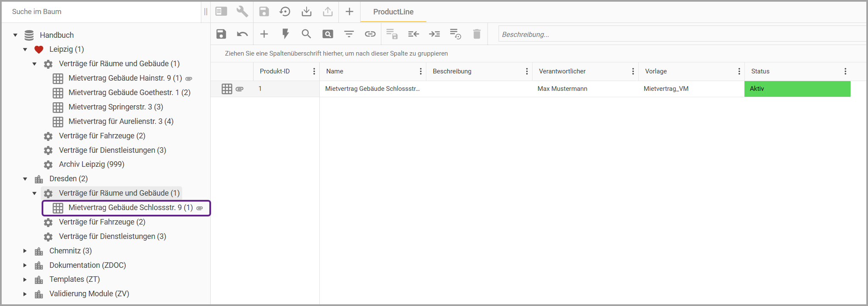Switch to the ProductLine tab
Viewport: 868px width, 306px height.
393,12
